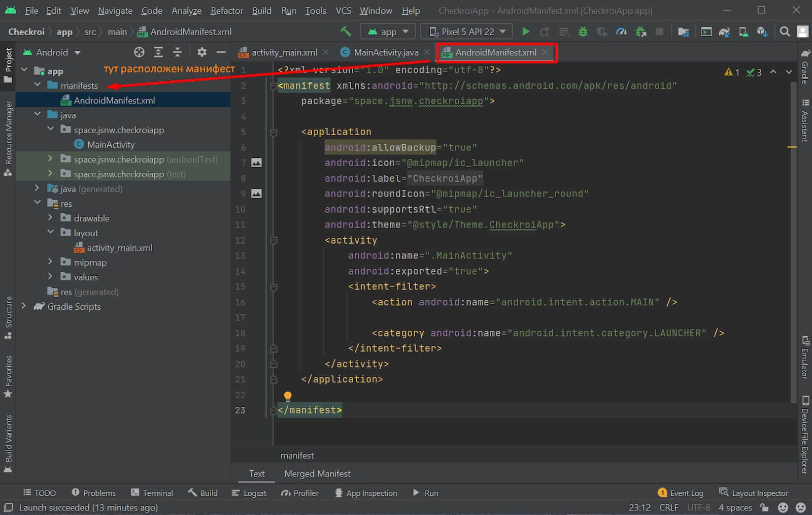Toggle the Build Variants side tab
The width and height of the screenshot is (812, 515).
pyautogui.click(x=8, y=443)
